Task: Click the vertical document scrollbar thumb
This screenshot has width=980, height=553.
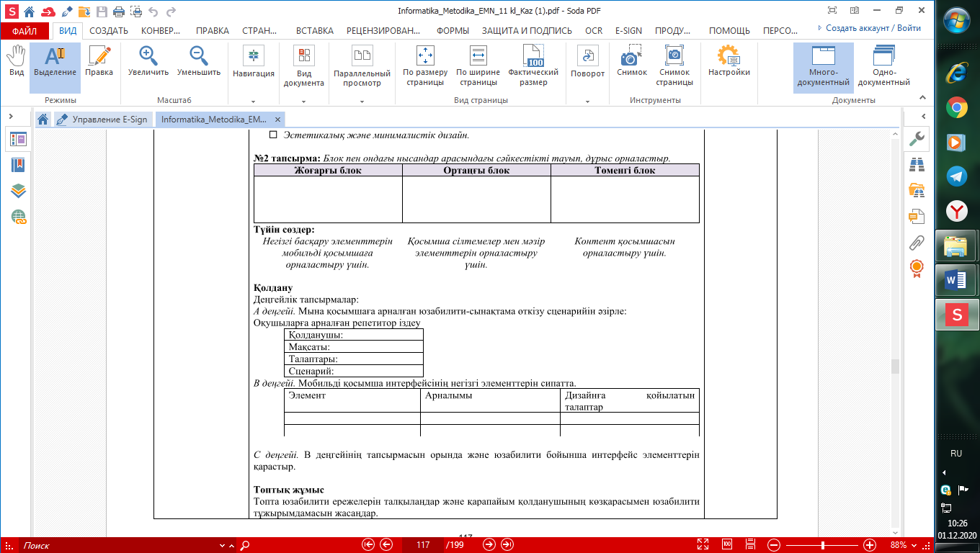Action: 896,366
